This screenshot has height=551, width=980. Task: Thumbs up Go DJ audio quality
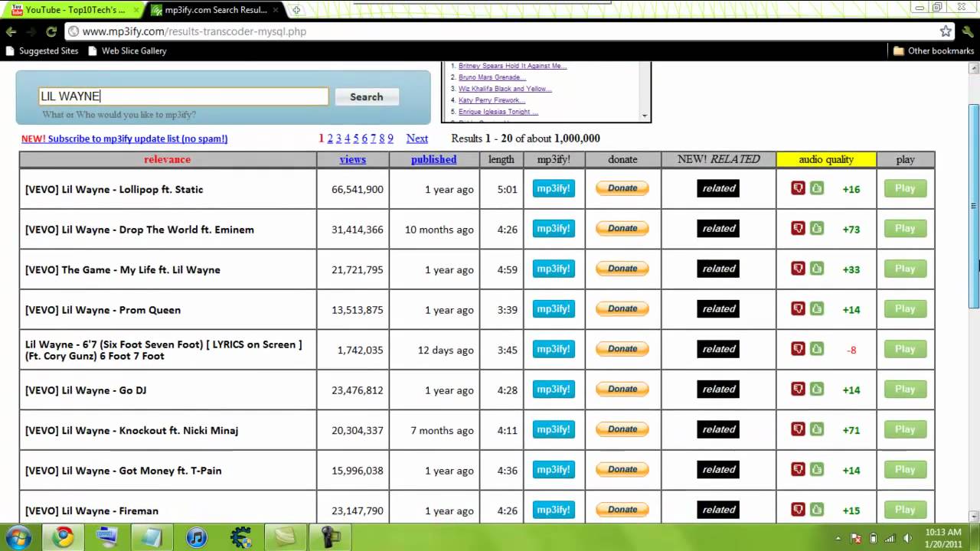tap(817, 390)
